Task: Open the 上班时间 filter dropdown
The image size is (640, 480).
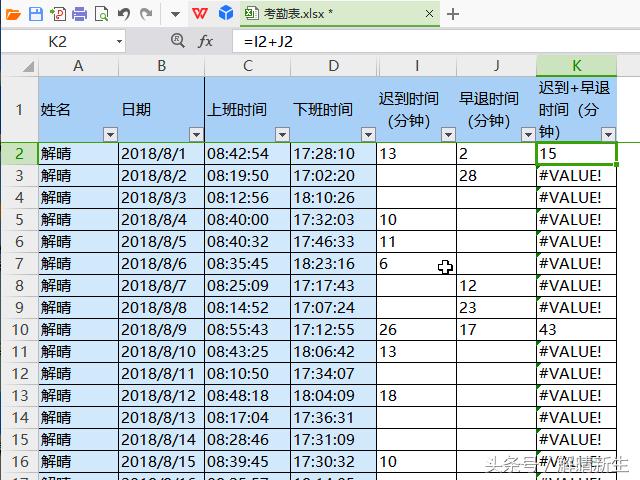Action: [282, 134]
